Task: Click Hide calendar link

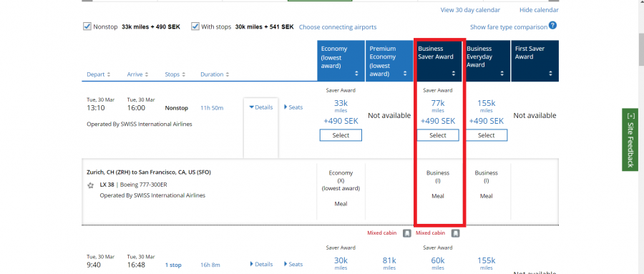Action: point(539,10)
